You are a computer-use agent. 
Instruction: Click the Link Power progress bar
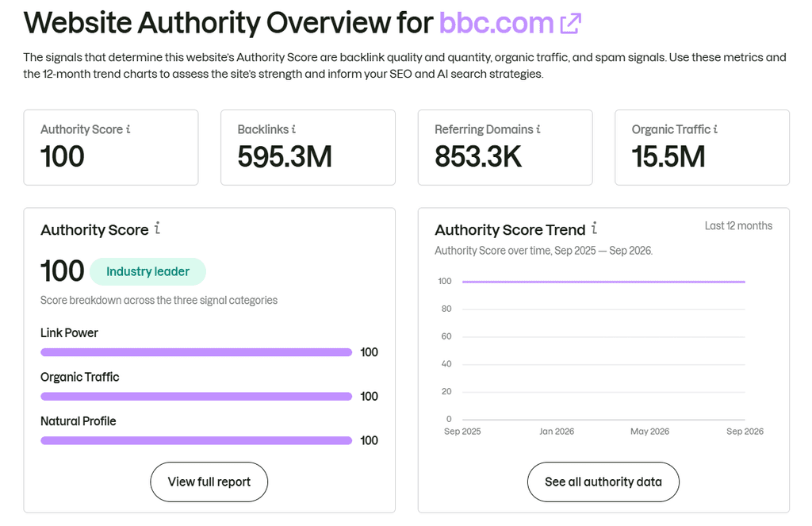click(x=197, y=352)
